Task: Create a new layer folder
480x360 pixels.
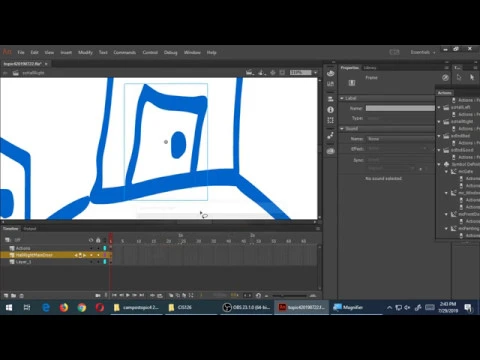Action: tap(13, 296)
